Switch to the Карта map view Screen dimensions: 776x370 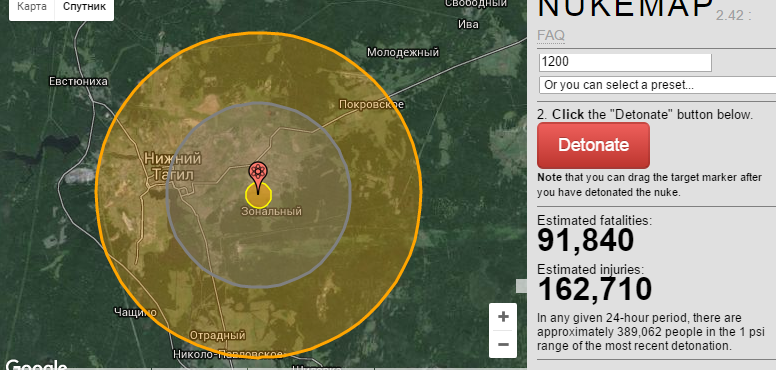point(32,7)
